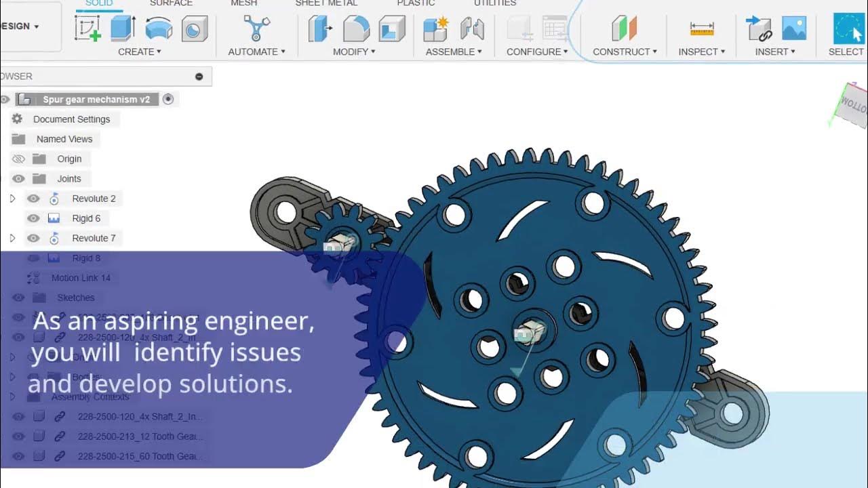Screen dimensions: 868x488
Task: Open the CONSTRUCT dropdown menu
Action: pyautogui.click(x=625, y=52)
